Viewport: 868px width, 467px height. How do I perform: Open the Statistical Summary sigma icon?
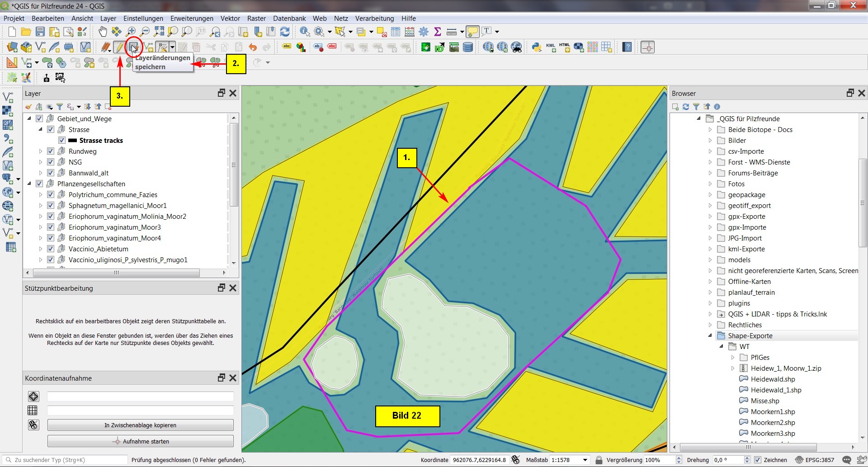coord(437,31)
